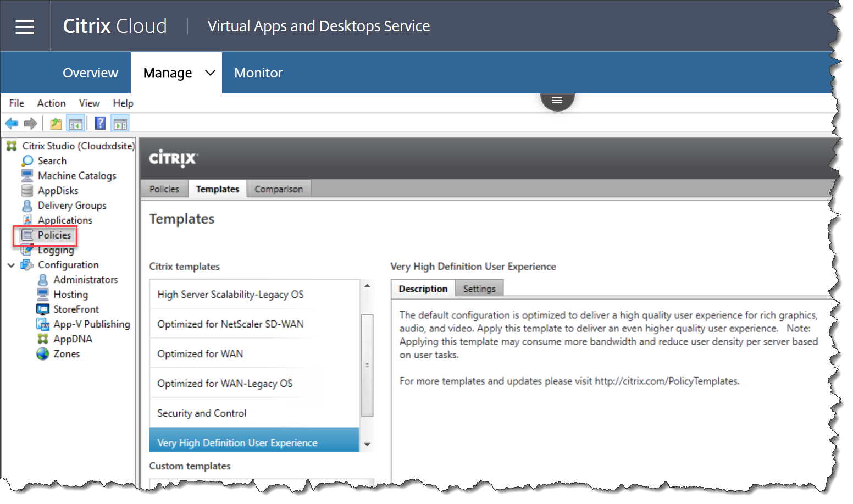The width and height of the screenshot is (853, 504).
Task: Select the Description tab
Action: (x=423, y=289)
